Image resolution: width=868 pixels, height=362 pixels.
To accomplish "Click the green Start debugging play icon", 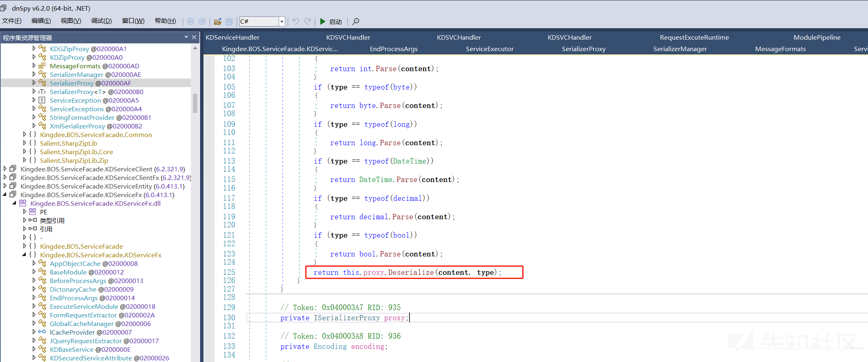I will pos(323,21).
